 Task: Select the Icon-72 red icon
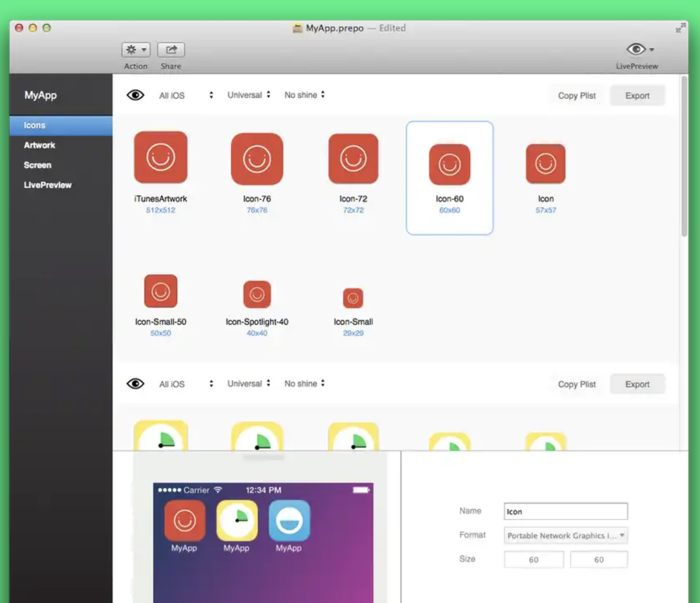353,159
